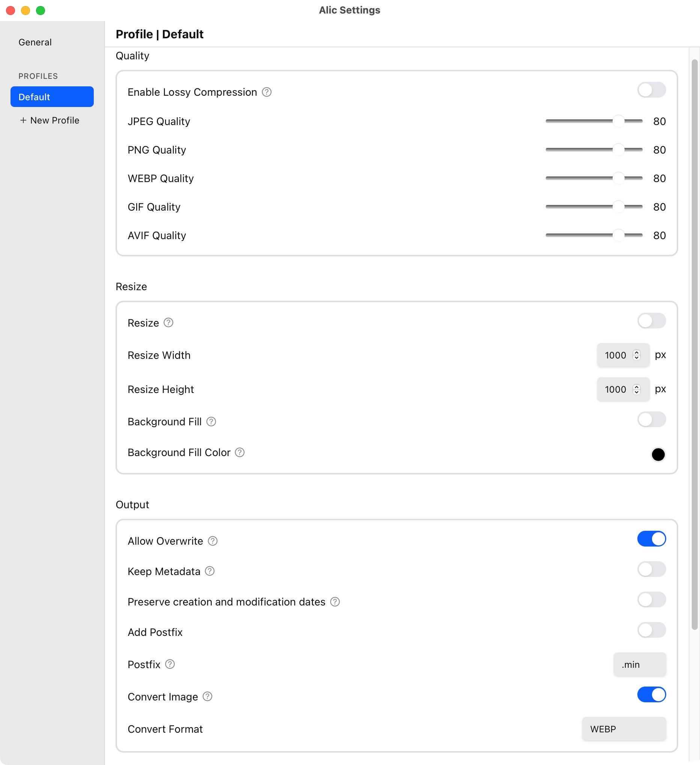The image size is (700, 765).
Task: Click the Convert Image help icon
Action: click(x=207, y=697)
